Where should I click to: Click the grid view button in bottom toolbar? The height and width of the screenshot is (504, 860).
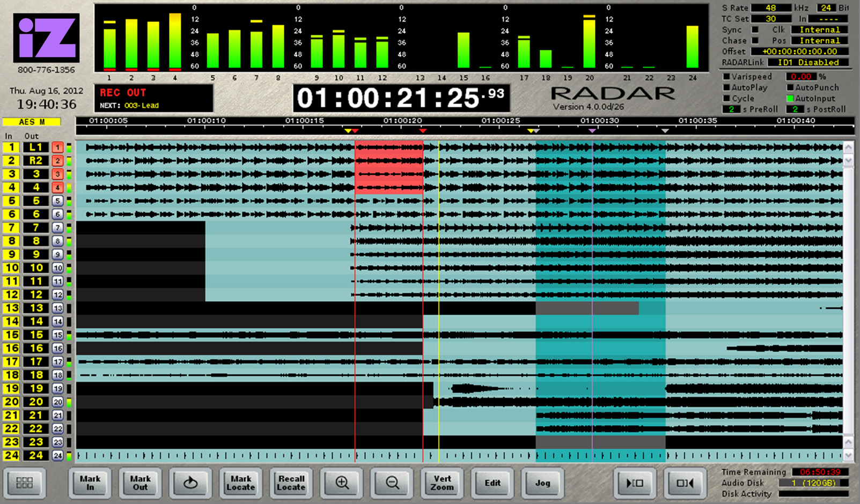pos(25,483)
